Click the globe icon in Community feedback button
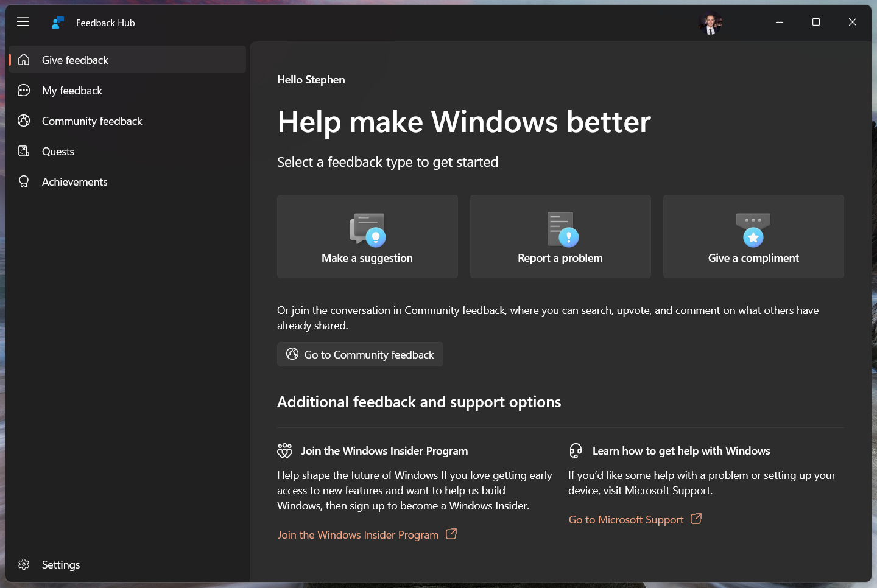This screenshot has height=588, width=877. coord(292,354)
